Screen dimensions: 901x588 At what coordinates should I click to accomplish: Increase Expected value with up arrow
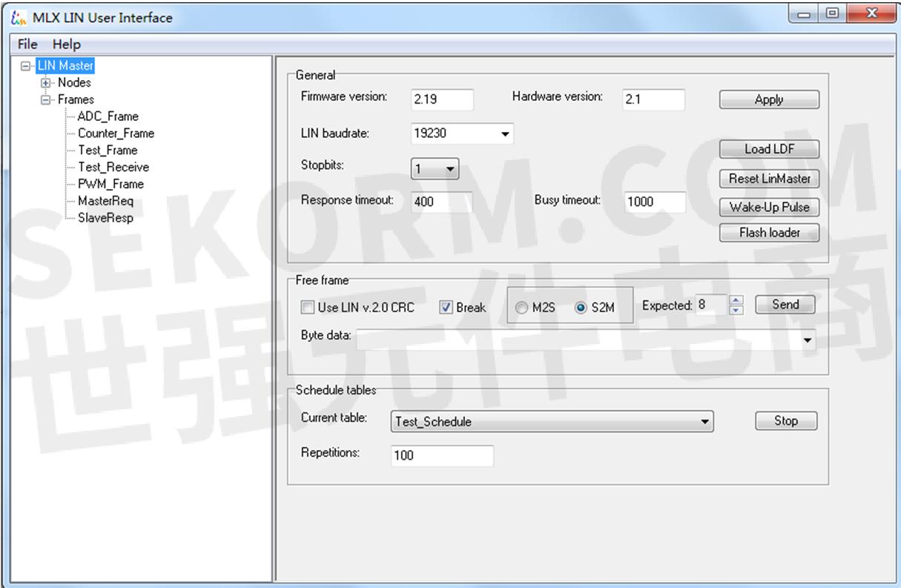tap(736, 300)
